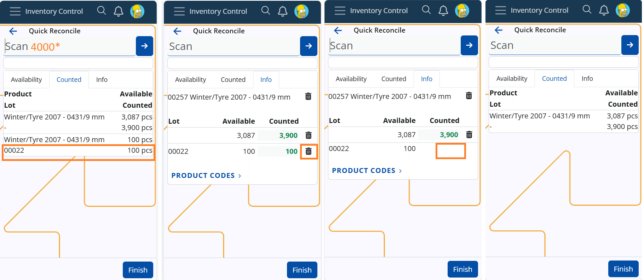This screenshot has width=644, height=280.
Task: Focus the Scan input in the rightmost screen
Action: [555, 45]
